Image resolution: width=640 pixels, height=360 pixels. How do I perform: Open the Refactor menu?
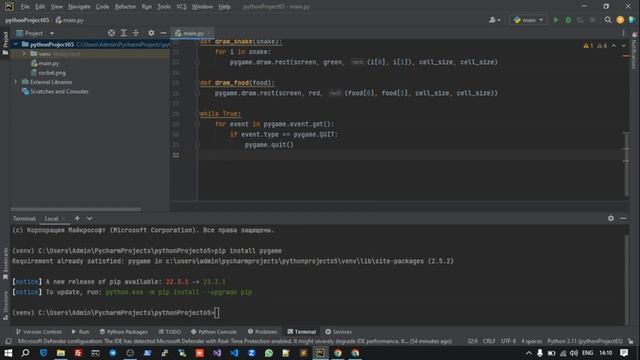click(x=125, y=7)
